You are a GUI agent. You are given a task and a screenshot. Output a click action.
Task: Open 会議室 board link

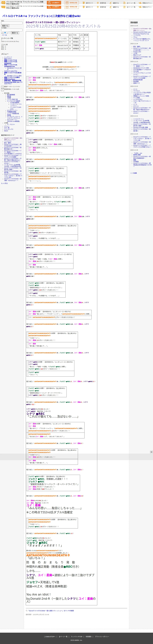[9, 98]
